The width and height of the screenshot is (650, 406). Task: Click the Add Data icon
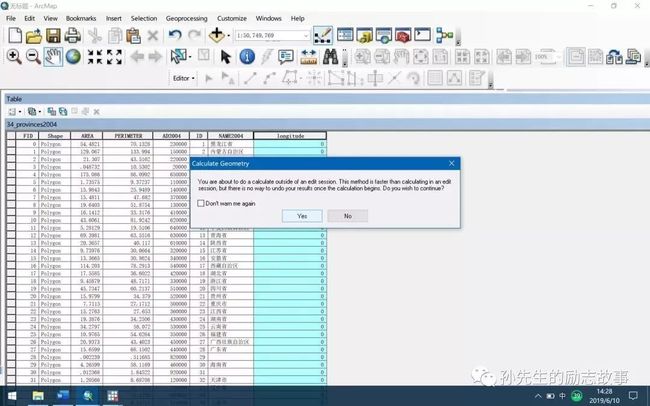[x=216, y=35]
